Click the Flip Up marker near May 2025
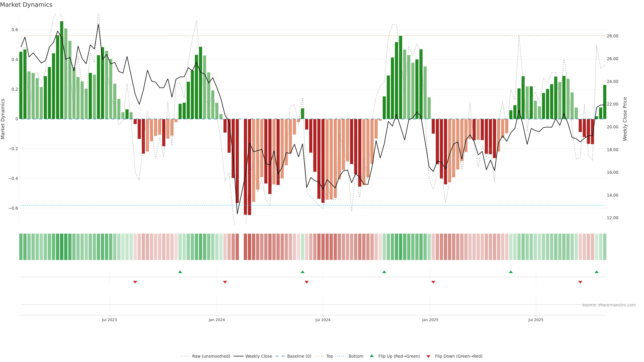 click(511, 272)
